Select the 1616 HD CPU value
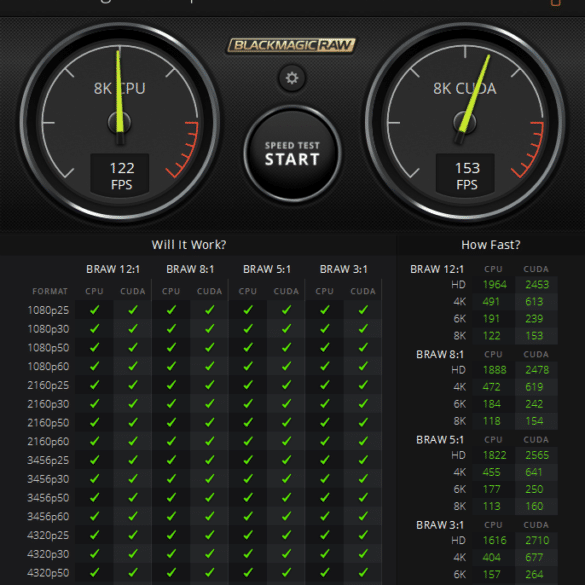The height and width of the screenshot is (585, 585). 495,540
